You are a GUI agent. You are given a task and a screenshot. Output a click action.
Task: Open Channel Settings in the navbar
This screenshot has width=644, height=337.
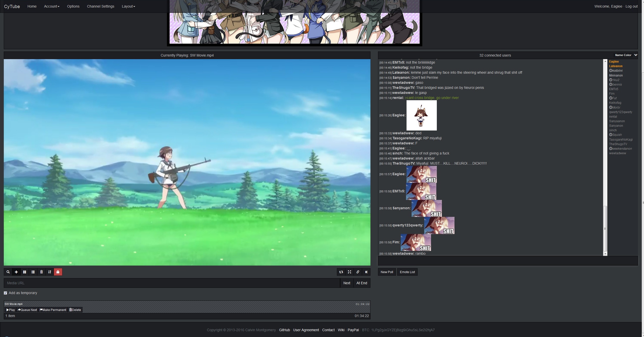click(101, 6)
